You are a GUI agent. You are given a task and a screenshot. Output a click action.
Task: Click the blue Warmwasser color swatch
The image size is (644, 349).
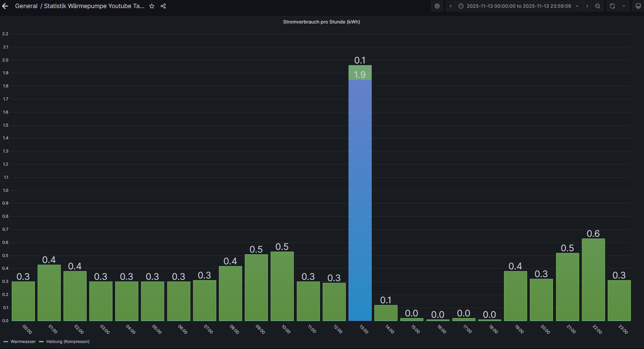coord(6,342)
